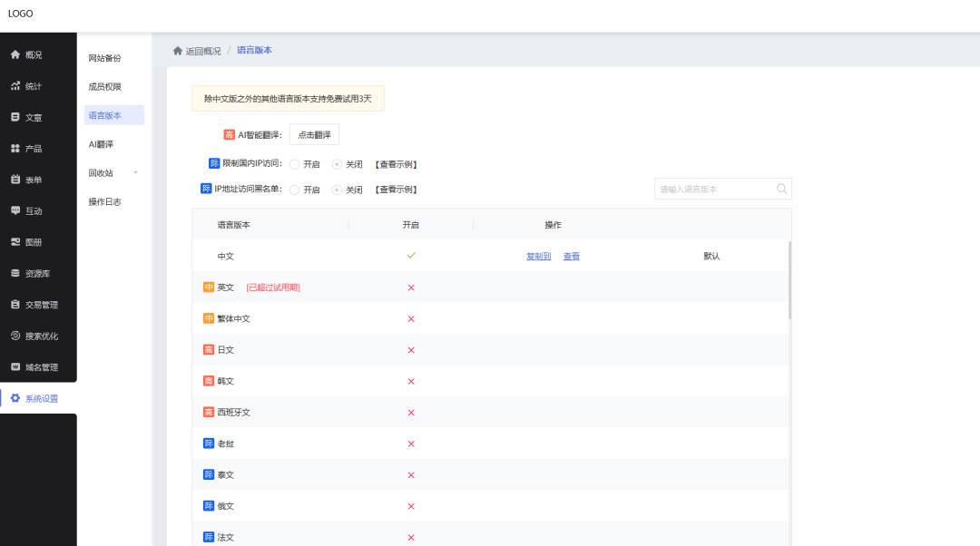Select 关闭 for IP地址访问黑名单
This screenshot has height=546, width=980.
pos(337,190)
